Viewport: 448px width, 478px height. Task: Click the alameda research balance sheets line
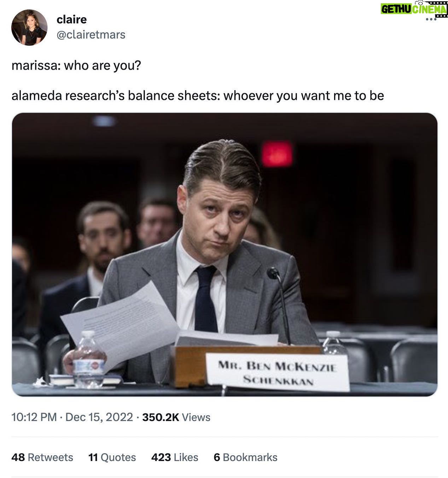click(198, 96)
